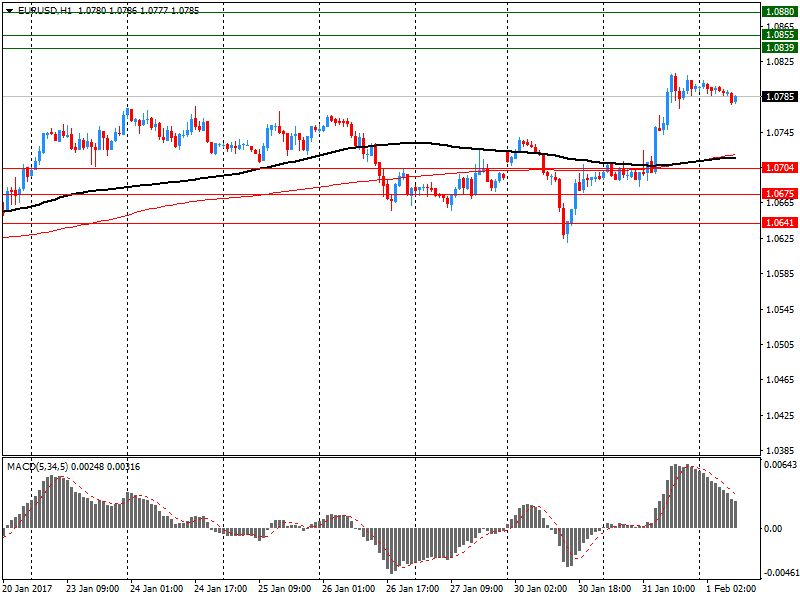Click the 26 Jan 01:00 time label
Screen dimensions: 800x600
point(348,589)
